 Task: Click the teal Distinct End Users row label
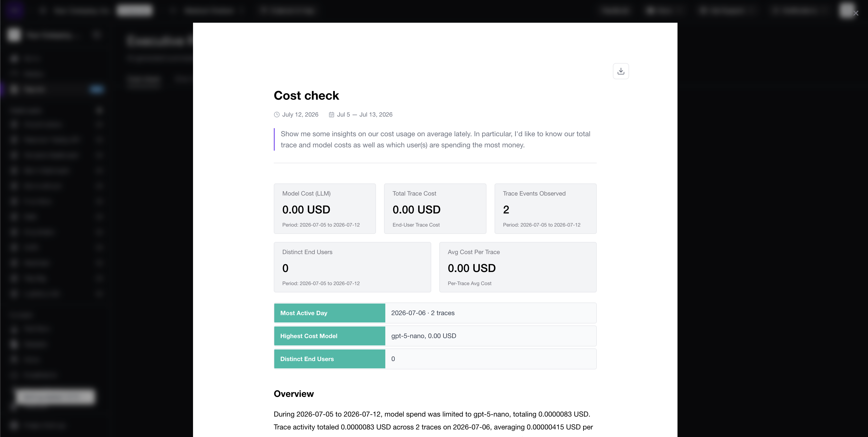coord(330,359)
